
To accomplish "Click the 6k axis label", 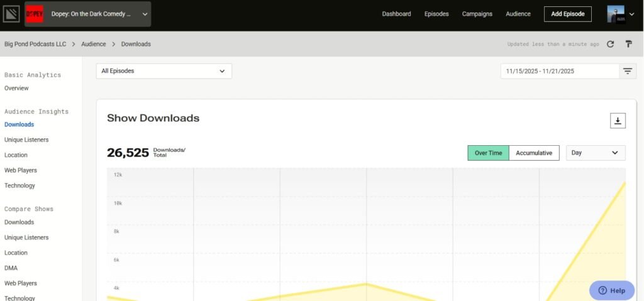I will 116,260.
